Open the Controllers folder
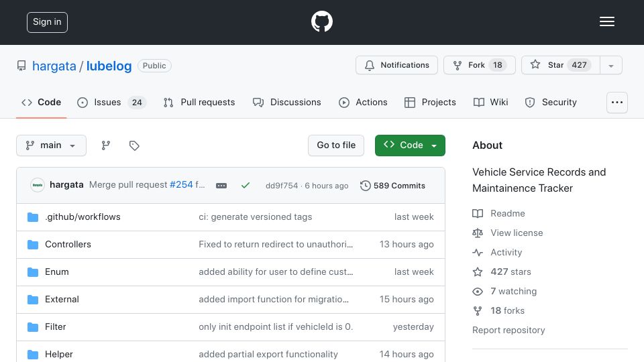 pyautogui.click(x=68, y=244)
